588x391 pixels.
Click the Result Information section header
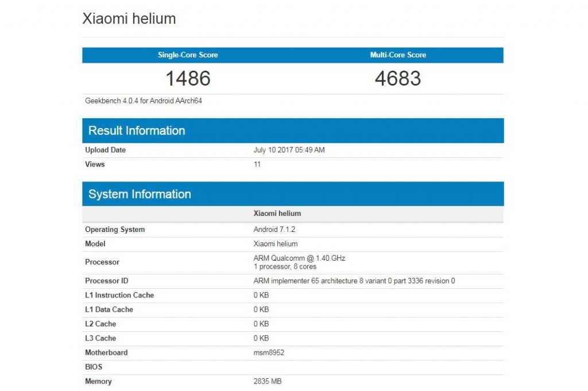pyautogui.click(x=137, y=130)
